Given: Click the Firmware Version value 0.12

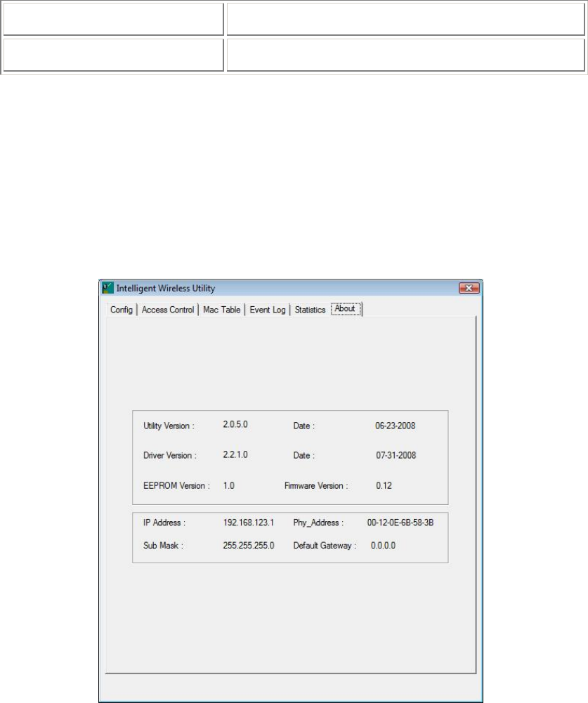Looking at the screenshot, I should click(x=384, y=485).
